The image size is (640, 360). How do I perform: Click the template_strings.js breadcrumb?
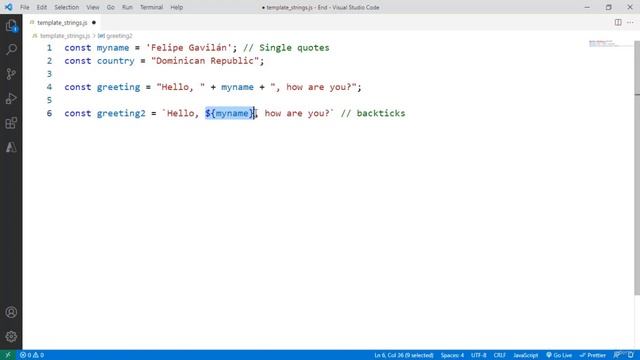tap(65, 36)
